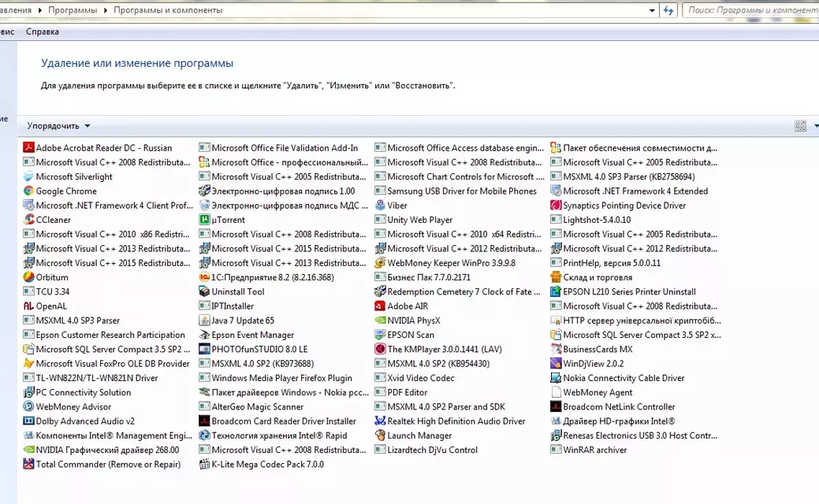819x504 pixels.
Task: Select the CCleaner program icon
Action: 28,220
